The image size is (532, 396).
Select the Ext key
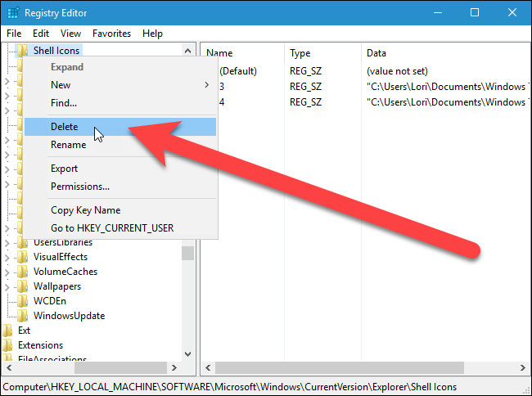tap(24, 331)
